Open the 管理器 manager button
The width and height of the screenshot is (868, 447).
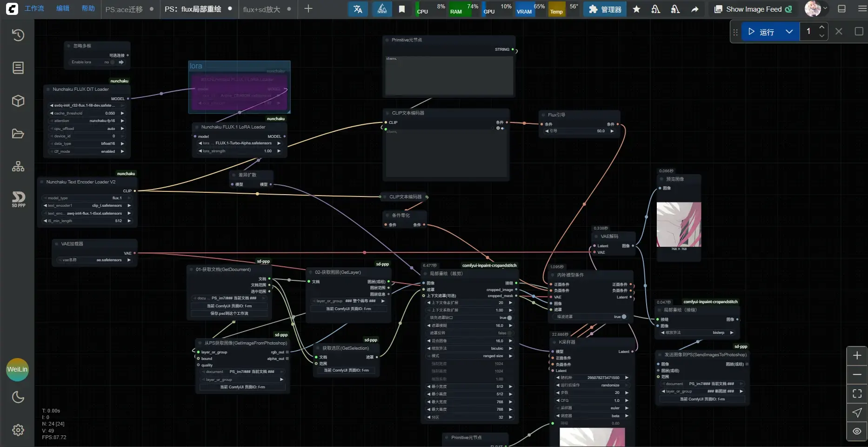pos(605,9)
